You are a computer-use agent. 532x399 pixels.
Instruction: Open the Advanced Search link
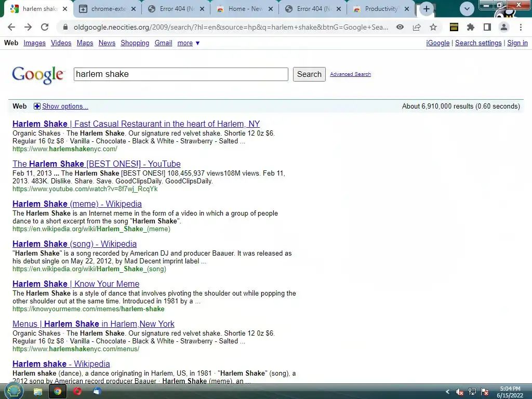point(350,74)
